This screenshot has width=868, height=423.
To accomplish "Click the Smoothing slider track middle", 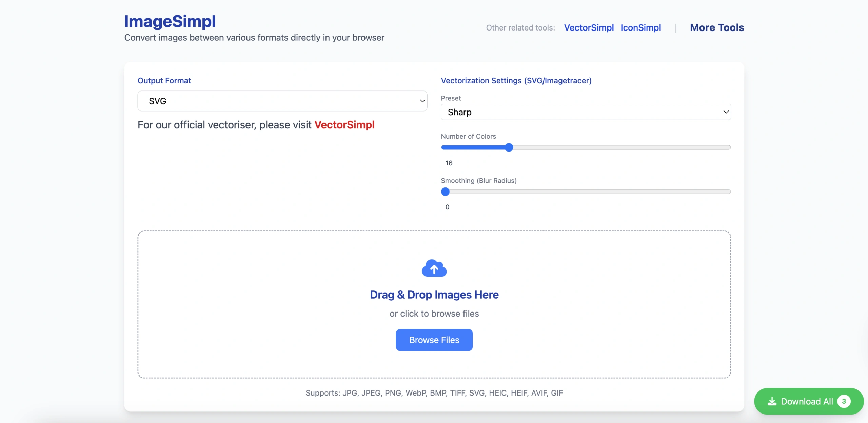I will coord(586,192).
